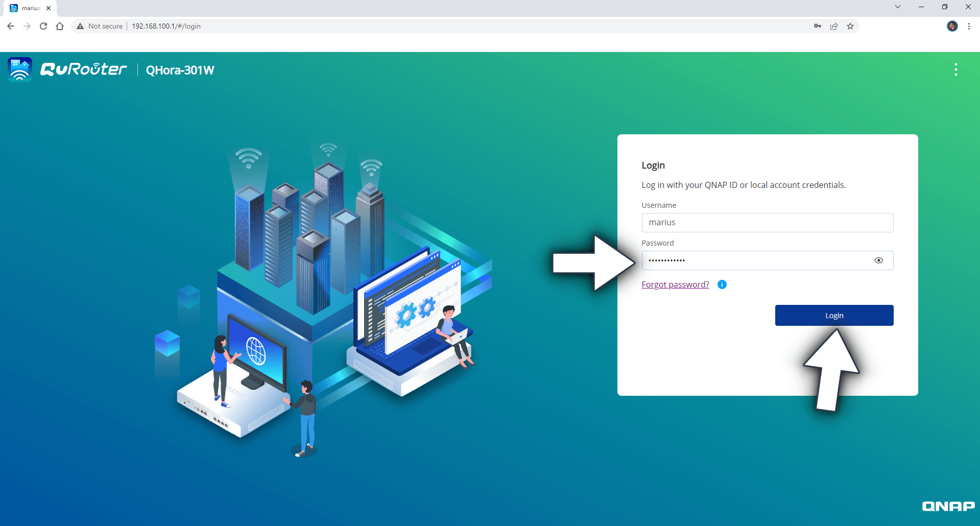Minimize the browser window
This screenshot has width=980, height=526.
pos(921,7)
